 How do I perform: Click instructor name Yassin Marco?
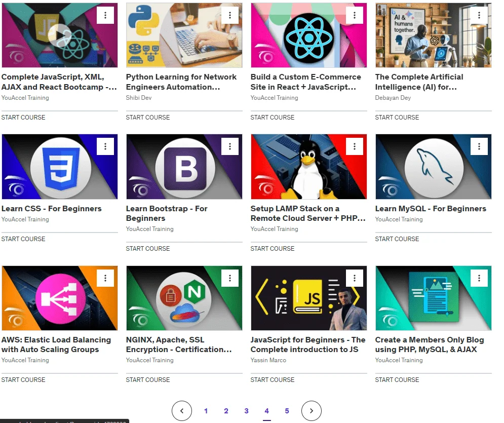[268, 360]
